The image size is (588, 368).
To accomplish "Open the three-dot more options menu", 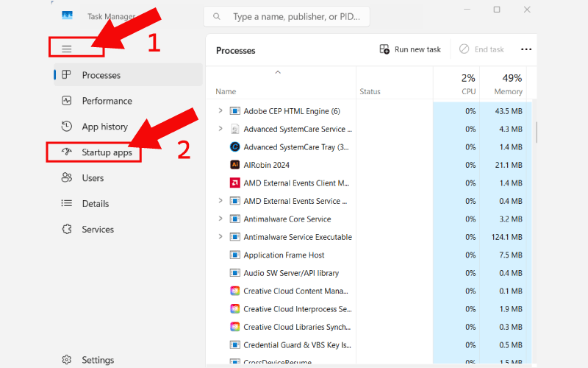I will click(x=526, y=49).
